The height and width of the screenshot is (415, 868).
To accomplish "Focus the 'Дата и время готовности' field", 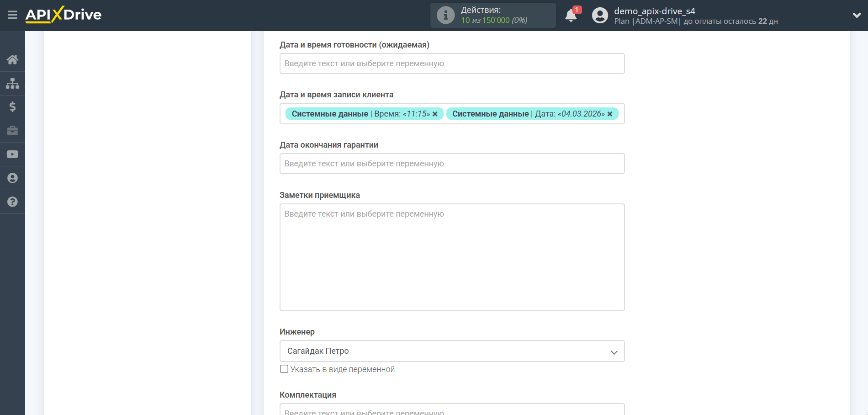I will (x=452, y=64).
